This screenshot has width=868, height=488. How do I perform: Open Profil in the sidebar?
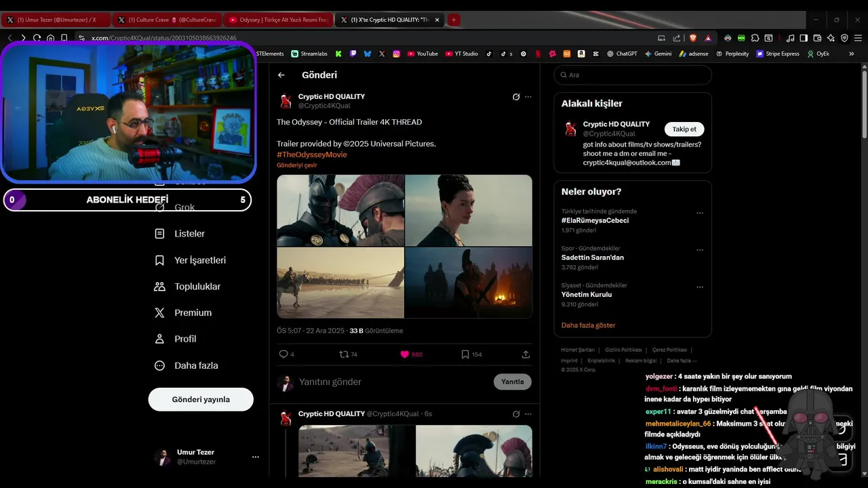[x=176, y=339]
